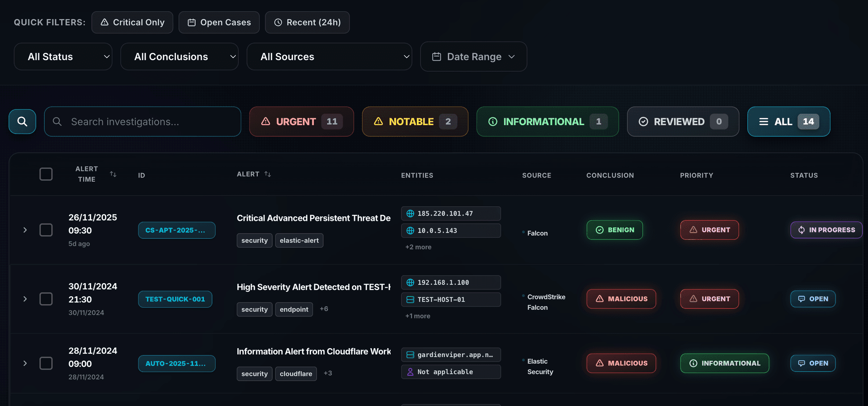The height and width of the screenshot is (406, 868).
Task: Click globe icon beside 192.168.1.100
Action: point(410,283)
